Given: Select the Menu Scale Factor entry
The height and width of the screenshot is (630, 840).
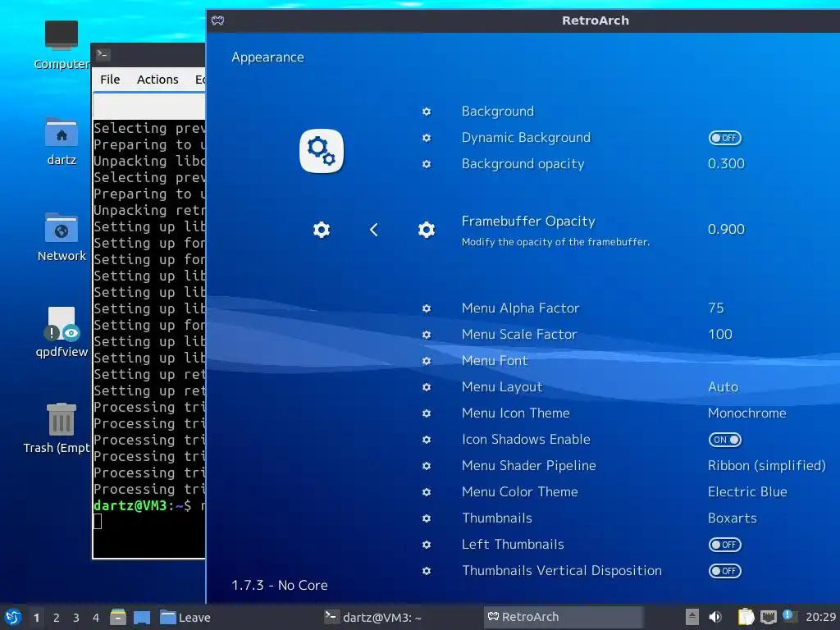Looking at the screenshot, I should (x=519, y=335).
